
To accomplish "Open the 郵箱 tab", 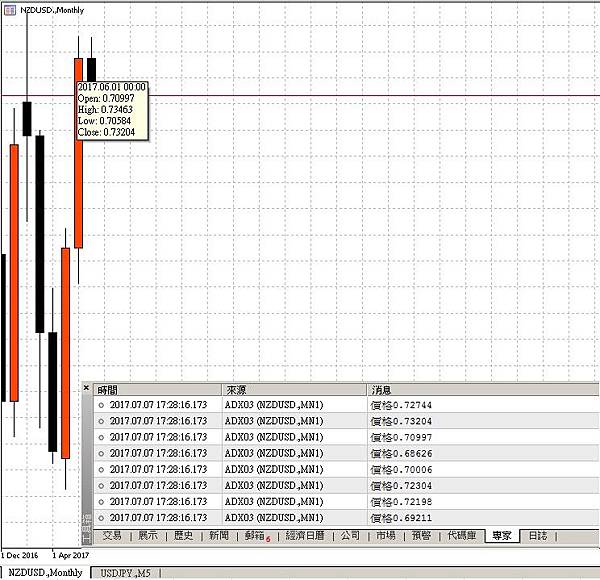I will click(x=257, y=536).
